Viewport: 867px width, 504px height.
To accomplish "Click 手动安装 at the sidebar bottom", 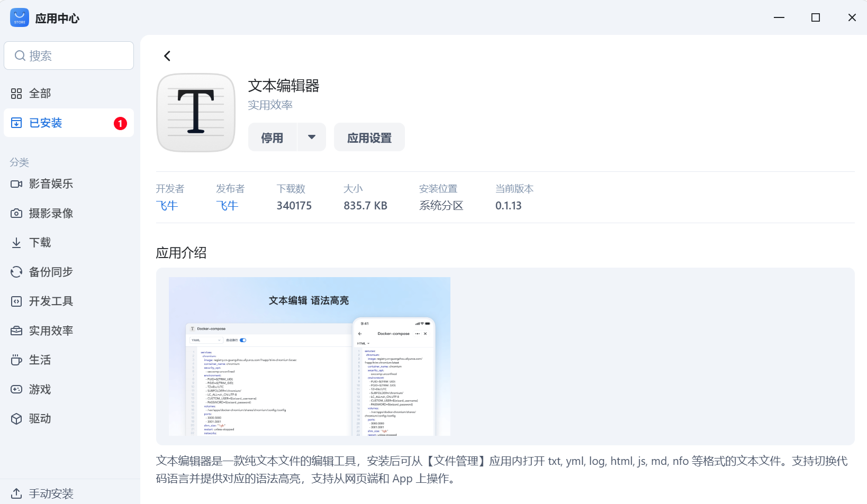I will click(50, 493).
